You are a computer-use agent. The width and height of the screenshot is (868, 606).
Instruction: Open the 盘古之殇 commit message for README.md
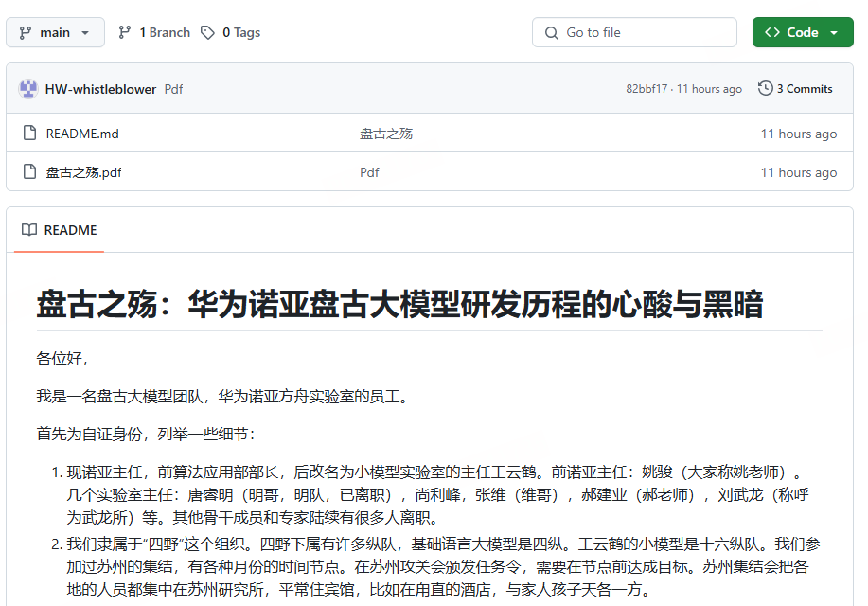coord(386,134)
